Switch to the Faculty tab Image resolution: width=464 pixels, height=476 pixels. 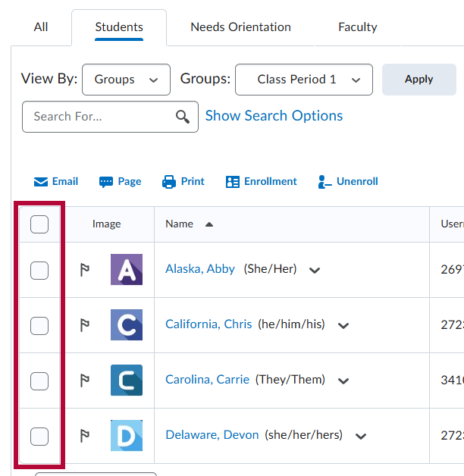point(357,27)
